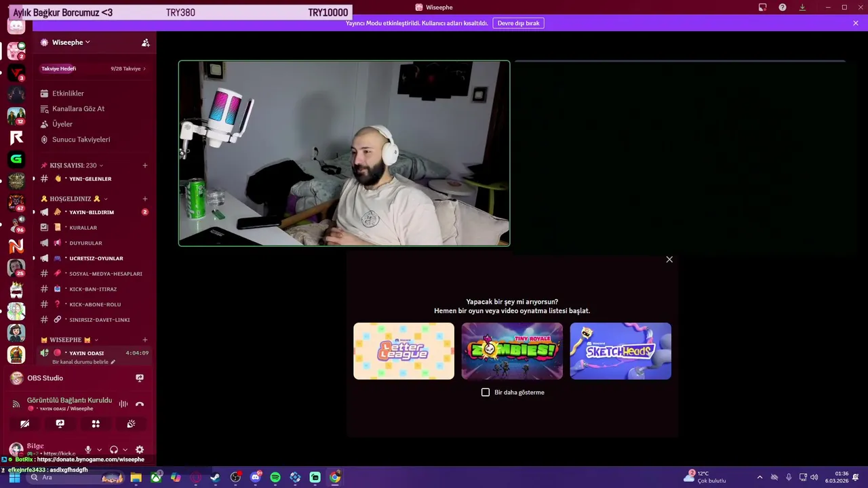
Task: Open the orange N server icon
Action: 16,246
